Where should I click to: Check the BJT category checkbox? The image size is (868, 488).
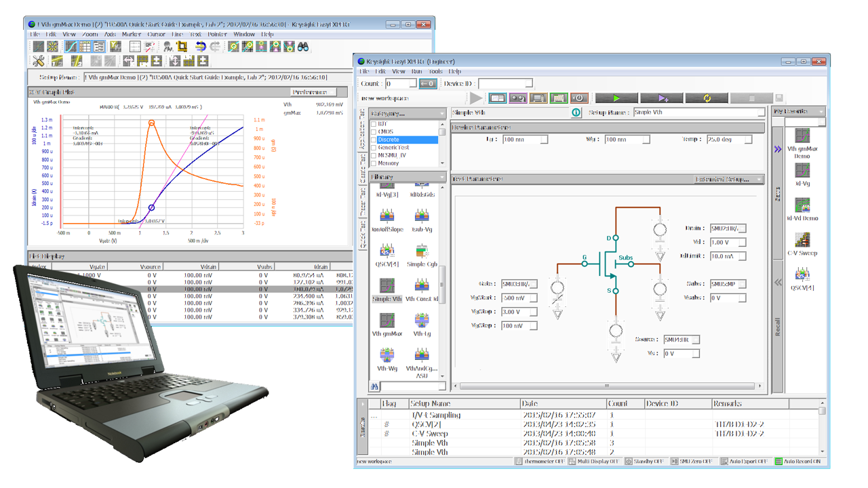point(374,124)
